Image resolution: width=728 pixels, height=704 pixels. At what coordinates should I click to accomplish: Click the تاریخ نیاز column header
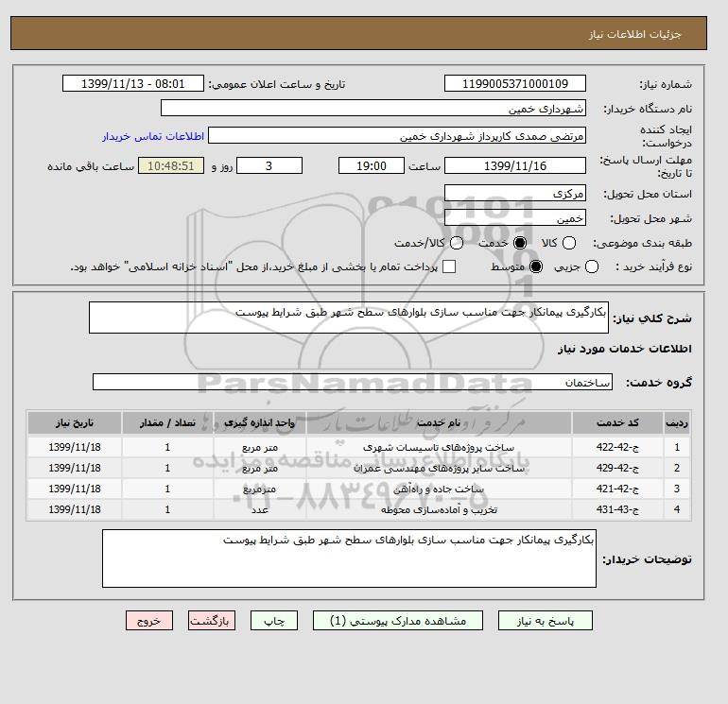(75, 422)
